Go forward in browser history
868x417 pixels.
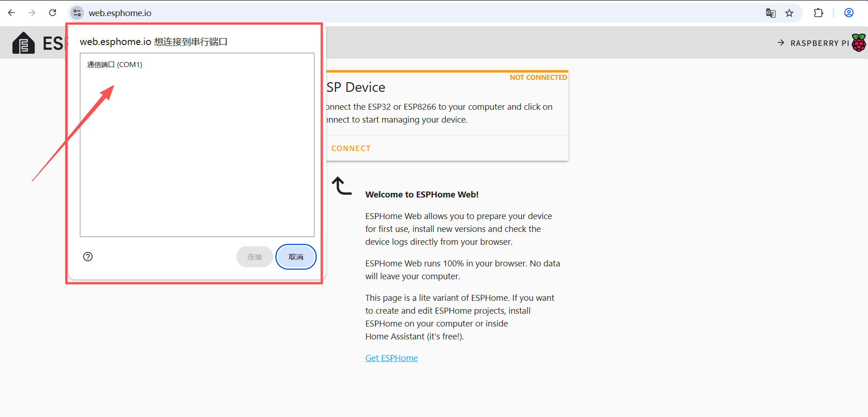(32, 13)
